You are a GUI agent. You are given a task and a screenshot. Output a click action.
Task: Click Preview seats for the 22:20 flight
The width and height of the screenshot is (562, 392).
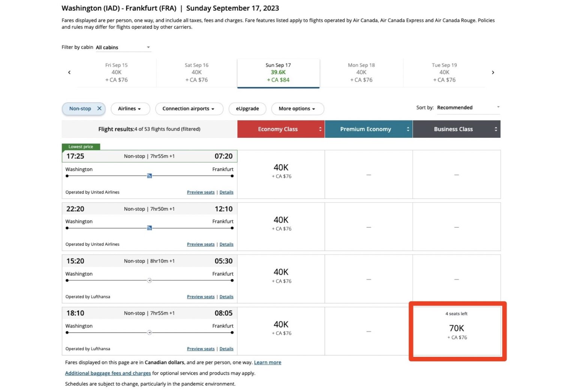tap(200, 244)
